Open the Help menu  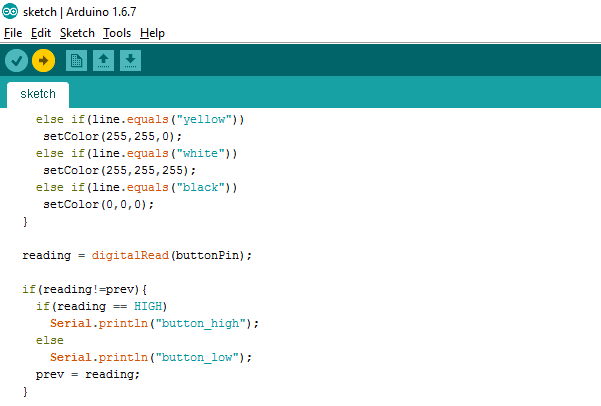(x=152, y=33)
